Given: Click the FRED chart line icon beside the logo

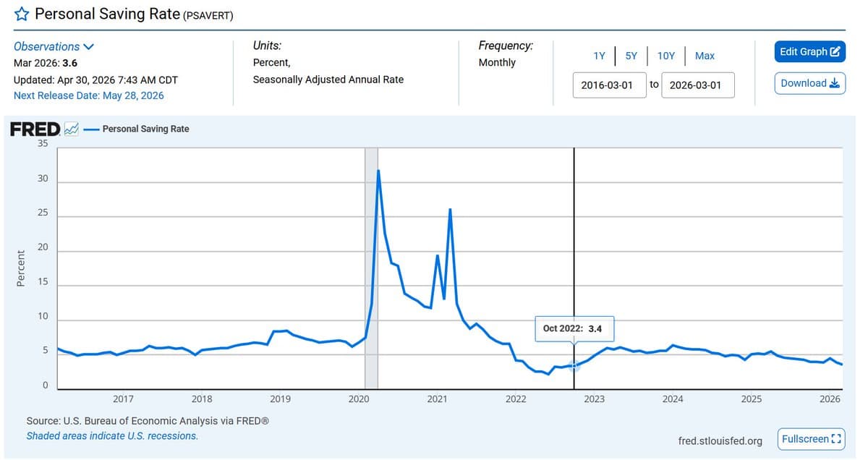Looking at the screenshot, I should click(72, 129).
